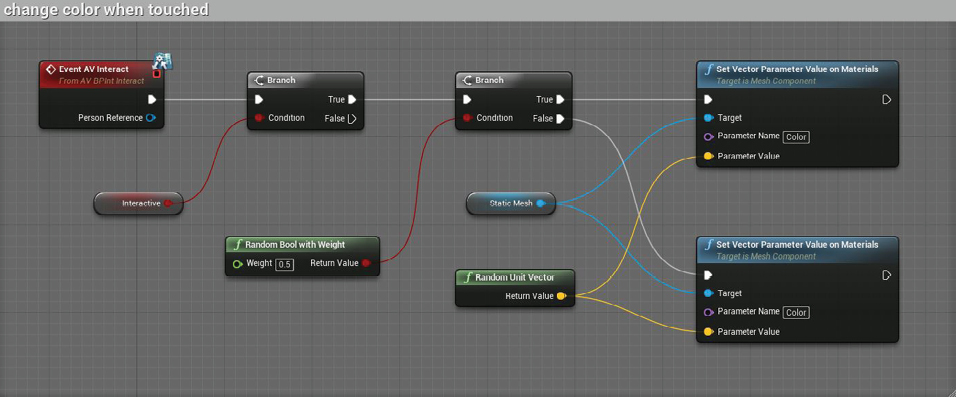Click the Weight value field showing 0.5
The image size is (956, 397).
pos(284,265)
